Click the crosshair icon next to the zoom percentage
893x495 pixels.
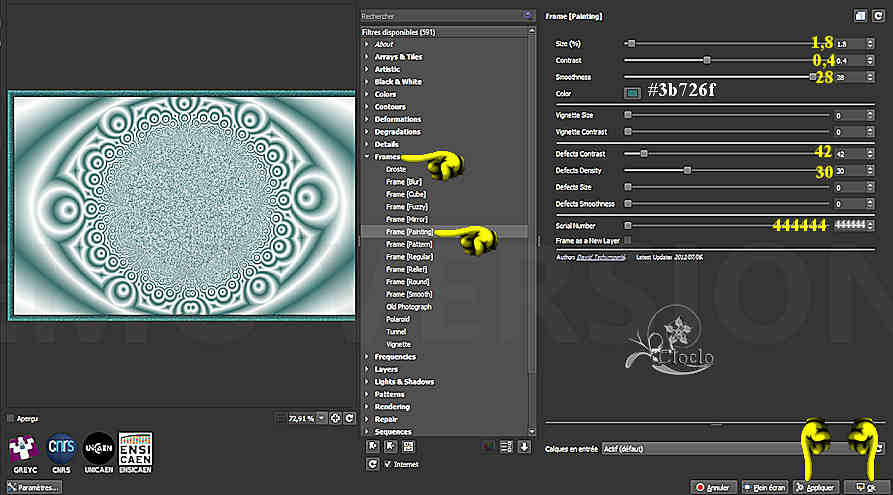(x=335, y=418)
